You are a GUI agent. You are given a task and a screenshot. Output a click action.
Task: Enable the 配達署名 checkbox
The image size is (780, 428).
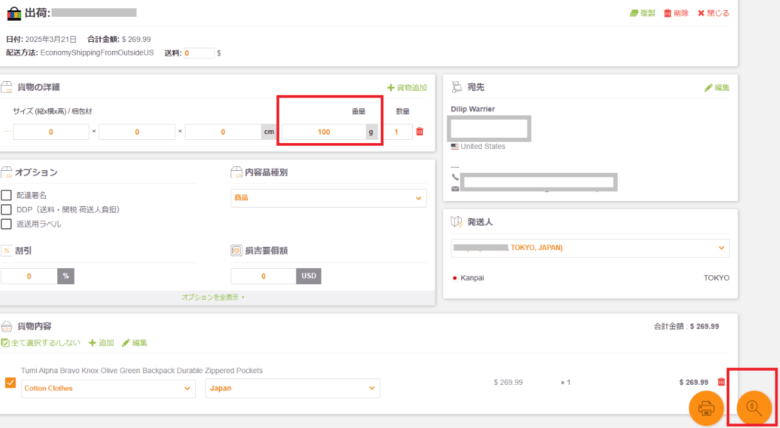(7, 195)
